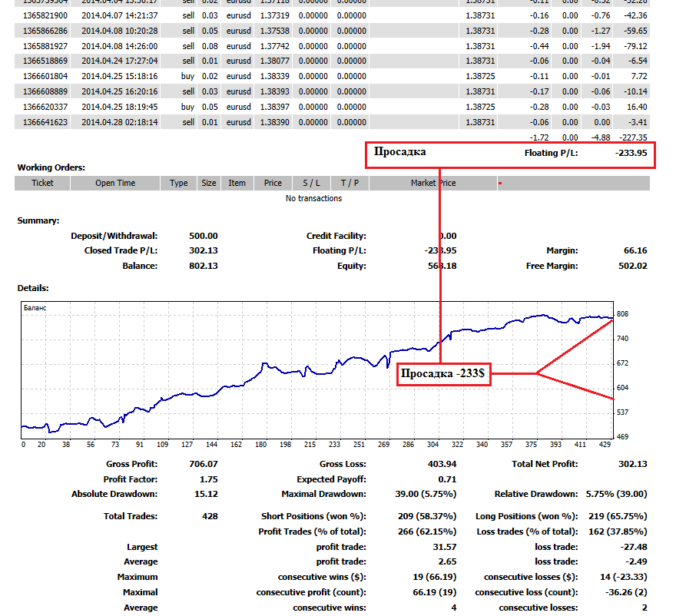Click the S / L column header
676x616 pixels.
tap(311, 183)
